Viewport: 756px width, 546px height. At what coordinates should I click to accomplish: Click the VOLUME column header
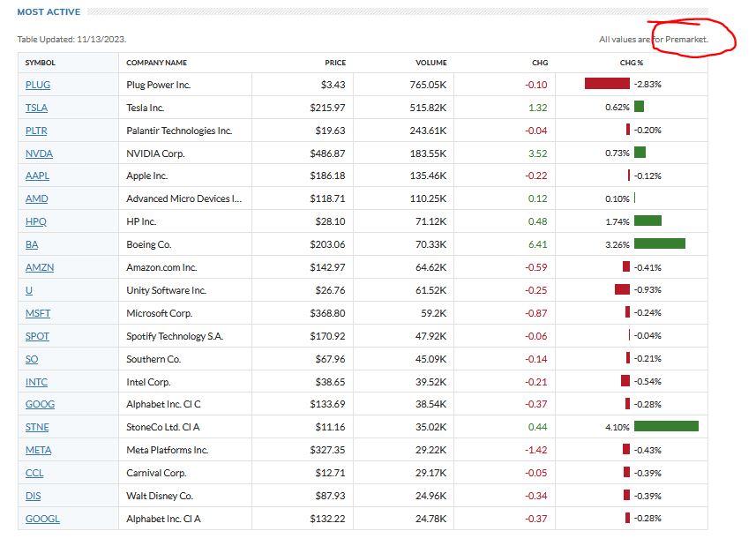431,63
